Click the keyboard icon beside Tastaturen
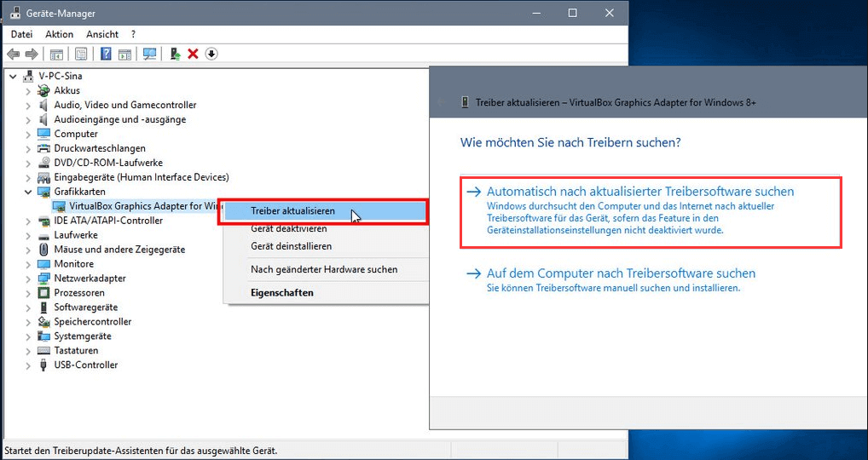This screenshot has width=868, height=460. [x=43, y=350]
